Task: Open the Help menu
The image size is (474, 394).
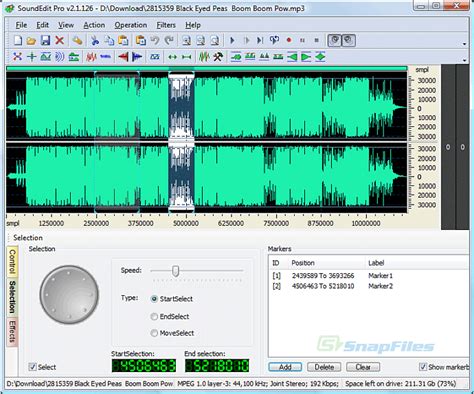Action: (x=193, y=25)
